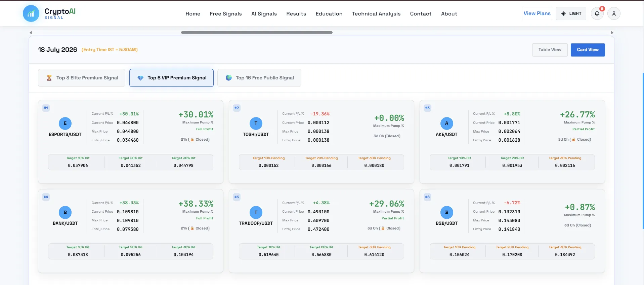The height and width of the screenshot is (285, 644).
Task: Click the large +38.33% maximum pump value
Action: [x=196, y=204]
